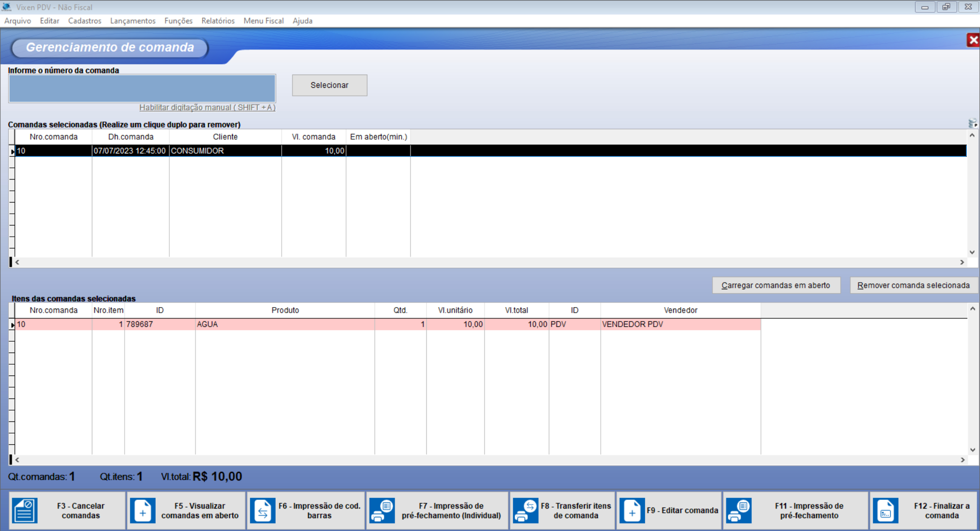Close the Gerenciamento de comanda panel
The height and width of the screenshot is (531, 980).
(x=973, y=40)
